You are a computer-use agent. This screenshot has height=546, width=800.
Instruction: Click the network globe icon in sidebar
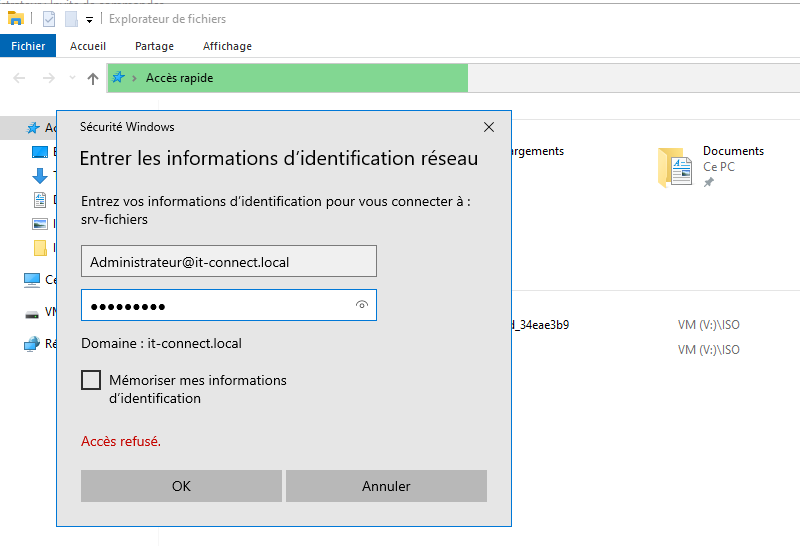pos(32,344)
